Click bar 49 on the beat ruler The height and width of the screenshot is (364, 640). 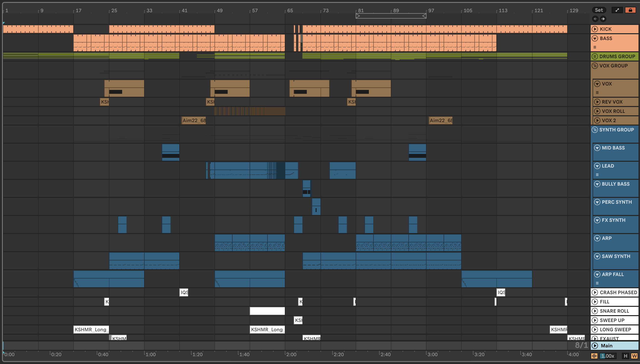[219, 11]
